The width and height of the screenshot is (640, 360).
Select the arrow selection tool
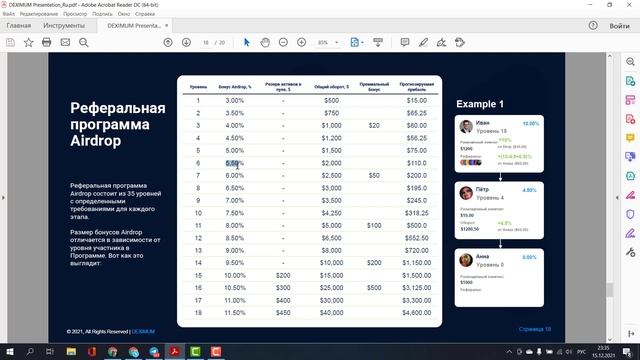247,42
